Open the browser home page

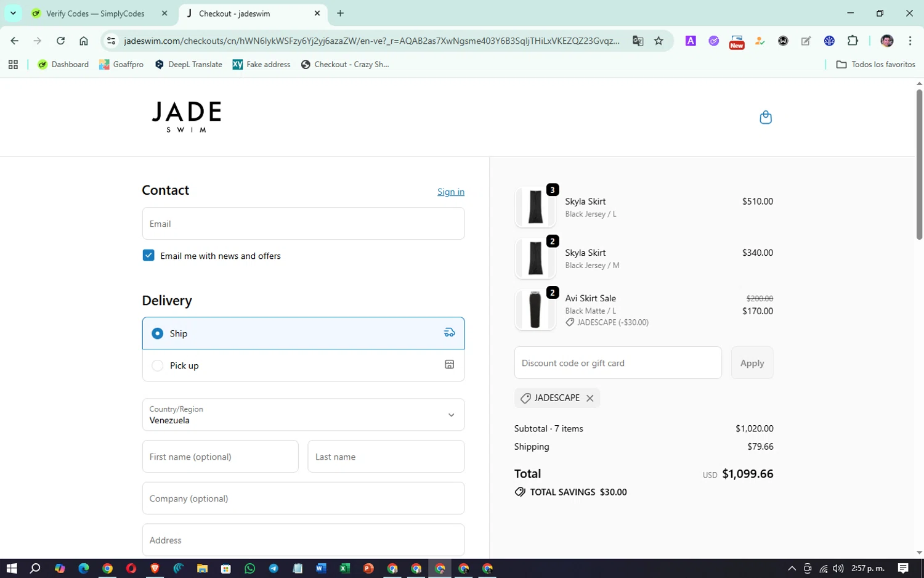[84, 41]
